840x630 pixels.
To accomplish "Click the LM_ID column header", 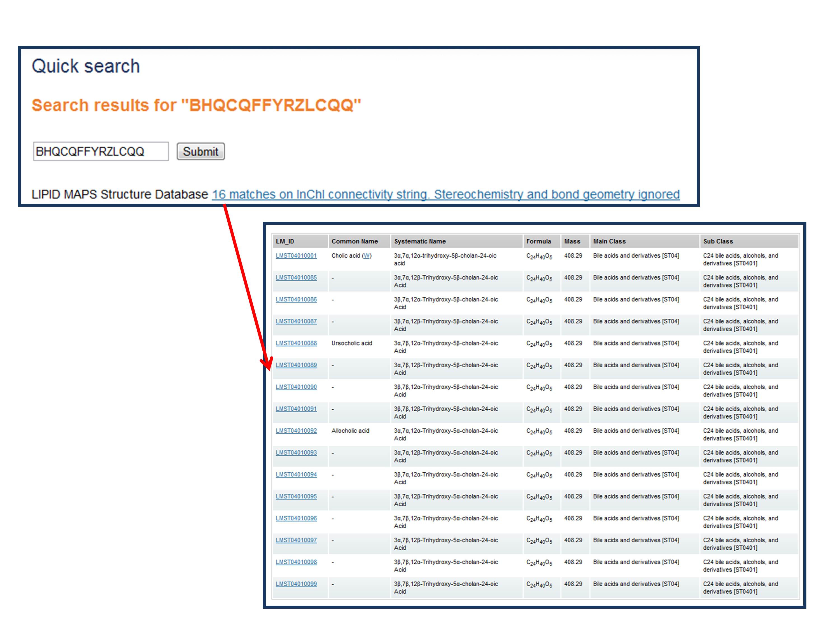I will click(x=285, y=241).
